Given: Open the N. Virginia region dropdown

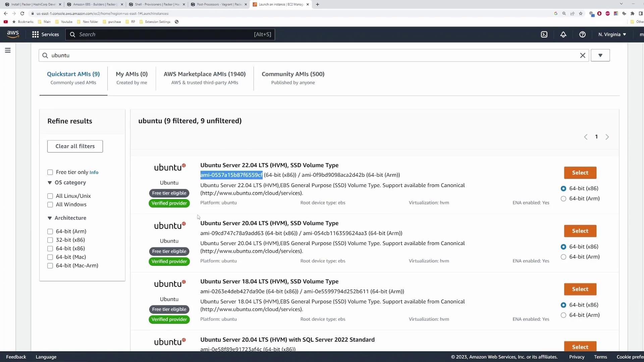Looking at the screenshot, I should [612, 35].
